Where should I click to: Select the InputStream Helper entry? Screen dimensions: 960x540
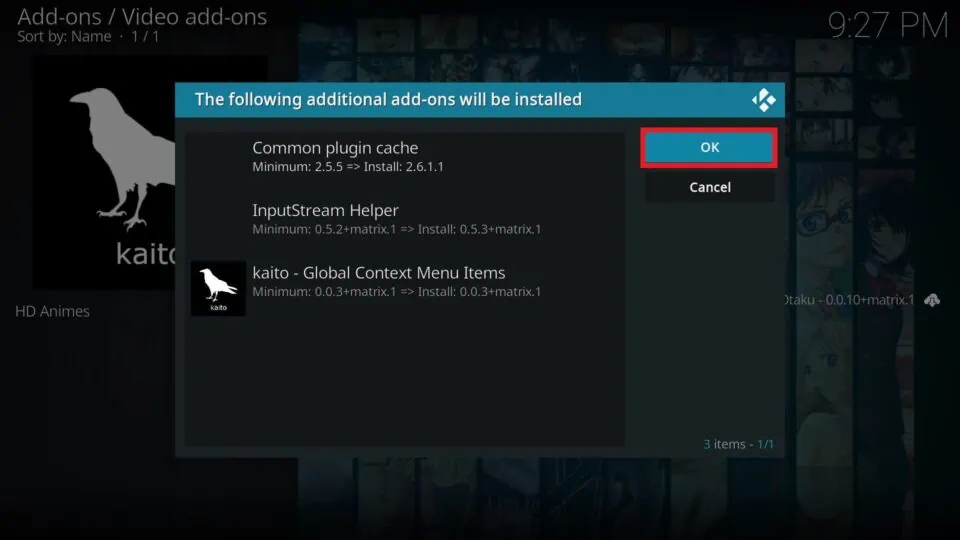tap(405, 219)
